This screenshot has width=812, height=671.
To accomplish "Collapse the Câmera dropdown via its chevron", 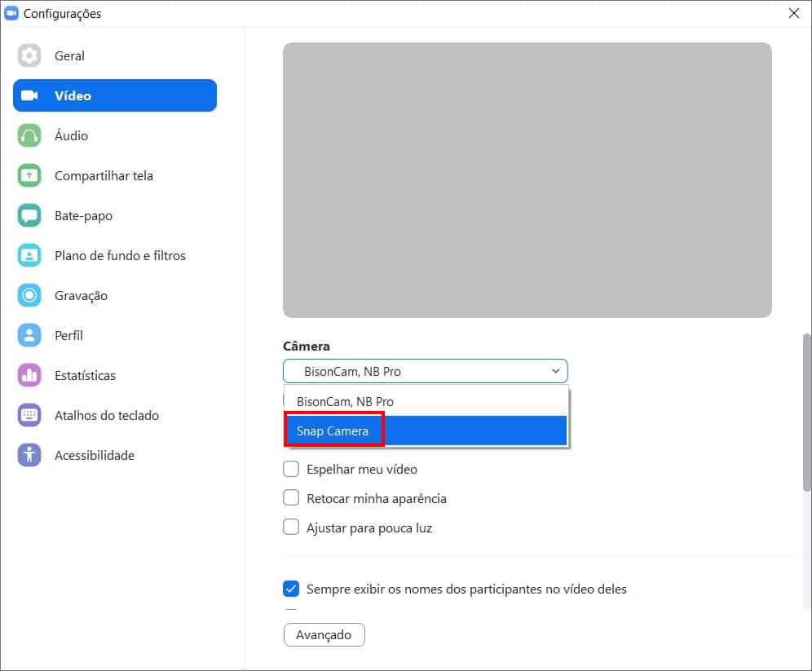I will 555,371.
